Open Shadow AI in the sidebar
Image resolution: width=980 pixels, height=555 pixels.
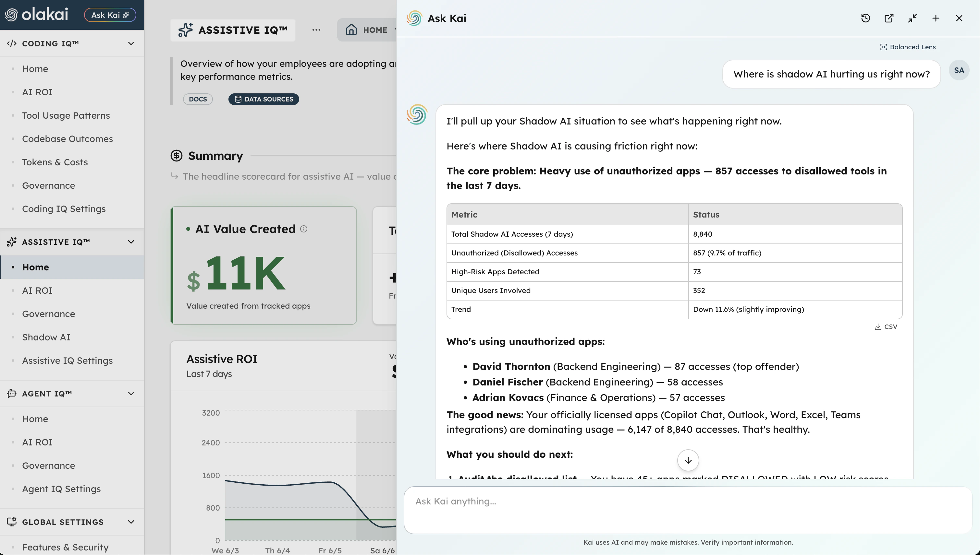[x=46, y=337]
